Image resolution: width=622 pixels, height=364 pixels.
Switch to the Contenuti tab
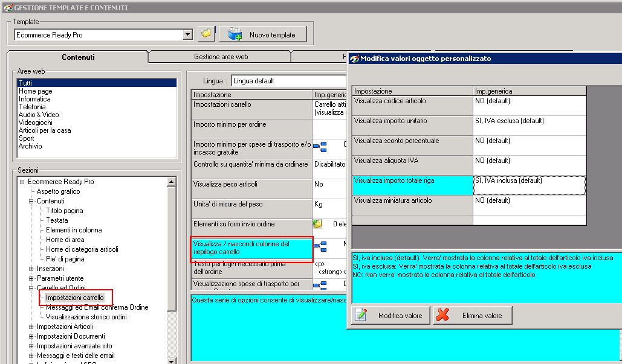click(x=78, y=57)
